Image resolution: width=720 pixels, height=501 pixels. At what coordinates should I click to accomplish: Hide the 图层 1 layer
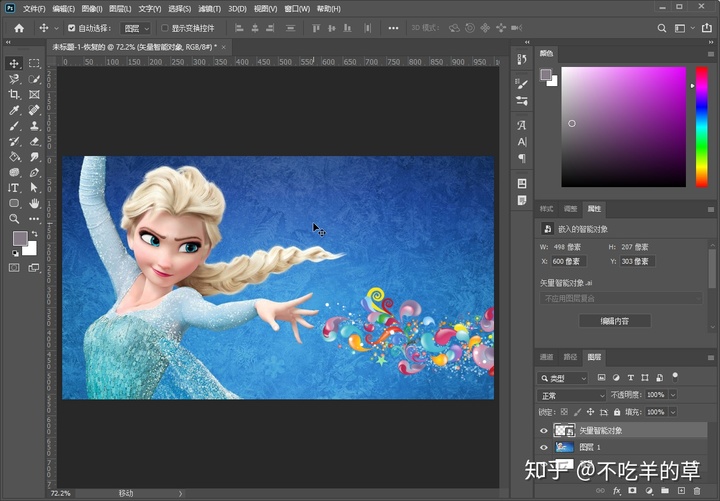click(x=544, y=447)
